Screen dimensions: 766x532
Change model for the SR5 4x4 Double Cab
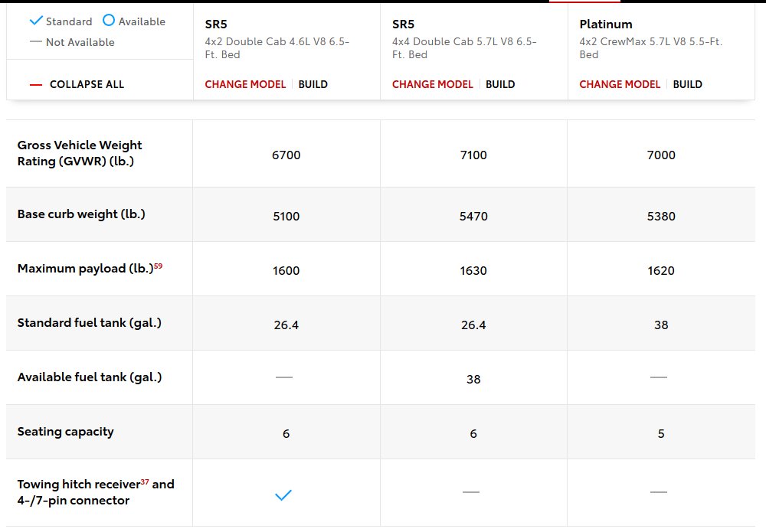tap(432, 84)
